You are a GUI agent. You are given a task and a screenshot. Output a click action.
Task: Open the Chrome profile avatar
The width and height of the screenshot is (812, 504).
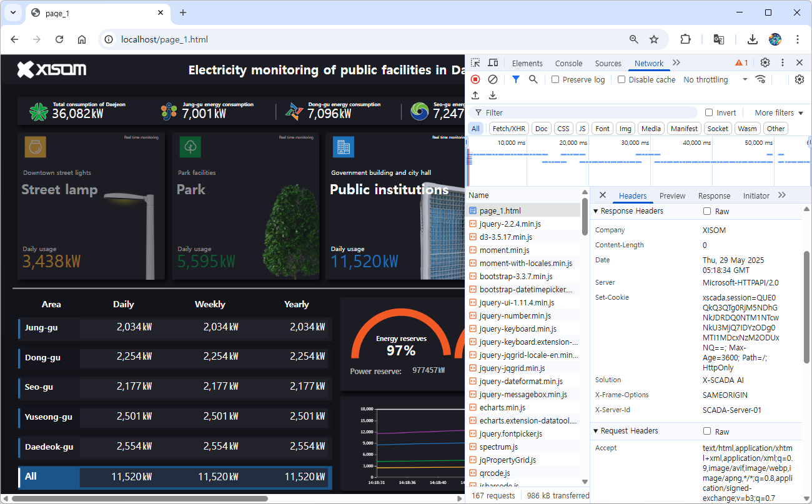775,39
